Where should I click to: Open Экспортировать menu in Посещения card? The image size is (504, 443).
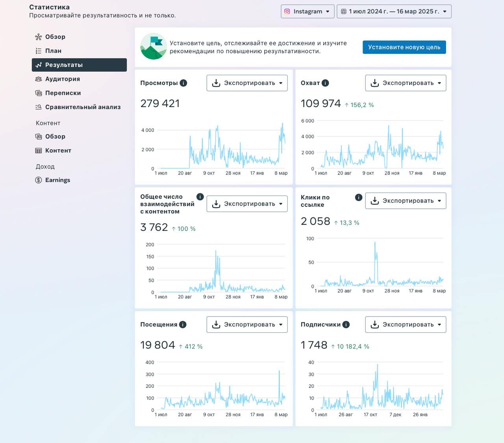point(247,324)
